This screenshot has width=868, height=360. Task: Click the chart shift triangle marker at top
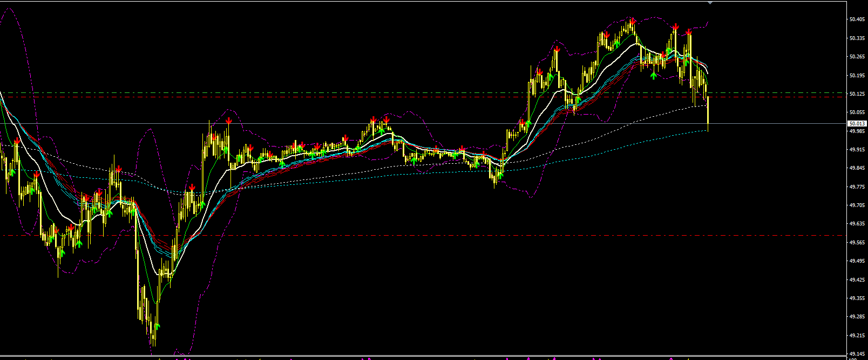(710, 3)
